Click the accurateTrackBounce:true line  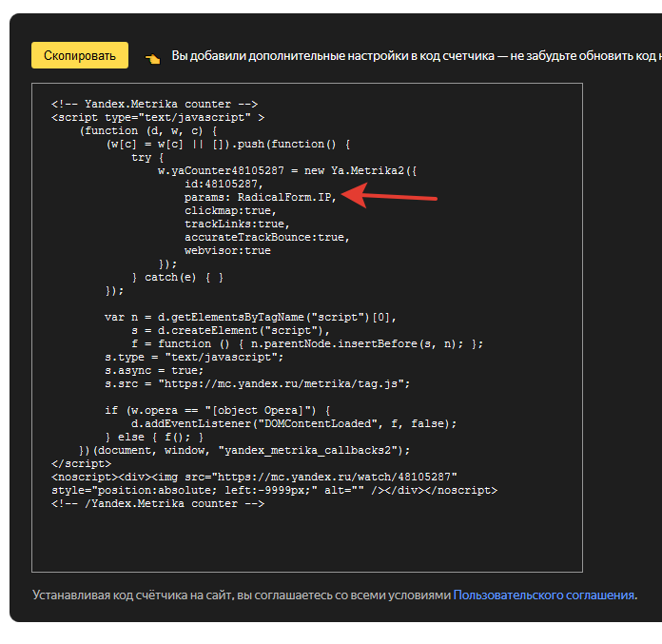tap(266, 237)
